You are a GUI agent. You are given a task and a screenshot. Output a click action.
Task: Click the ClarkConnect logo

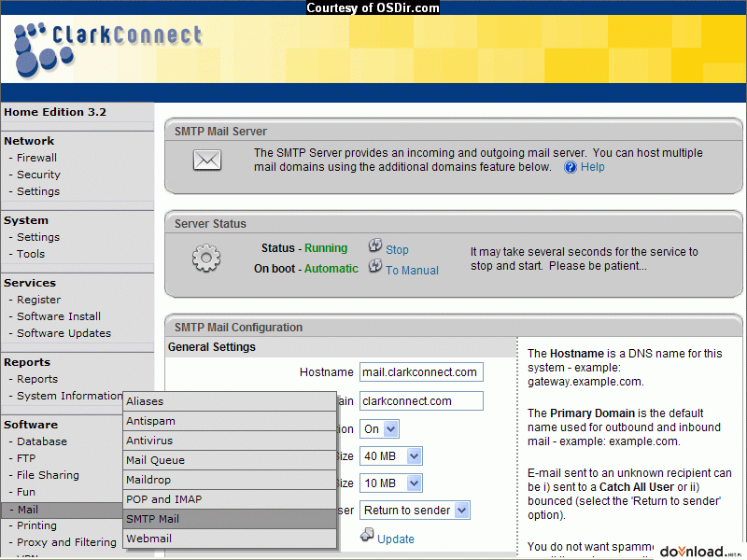[x=108, y=49]
